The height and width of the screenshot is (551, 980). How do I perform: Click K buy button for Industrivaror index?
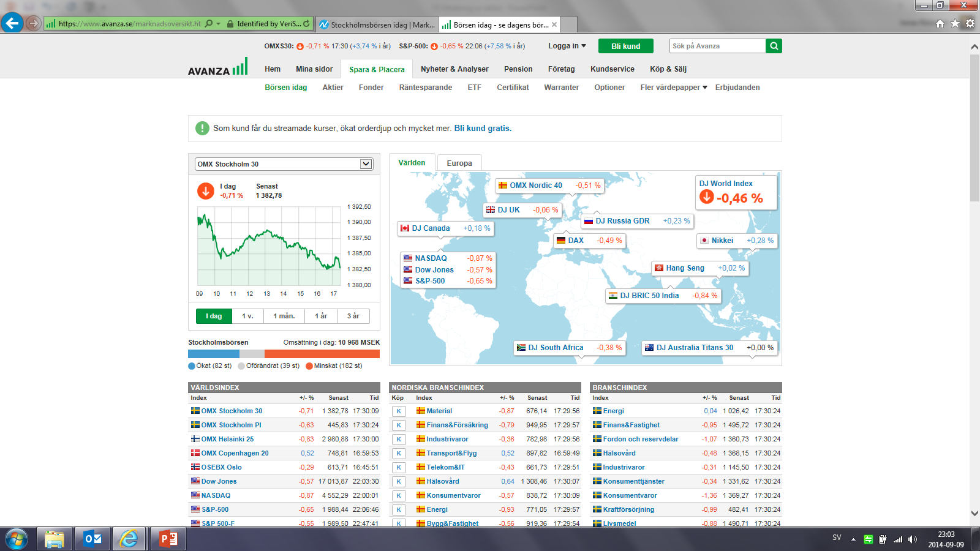point(399,440)
